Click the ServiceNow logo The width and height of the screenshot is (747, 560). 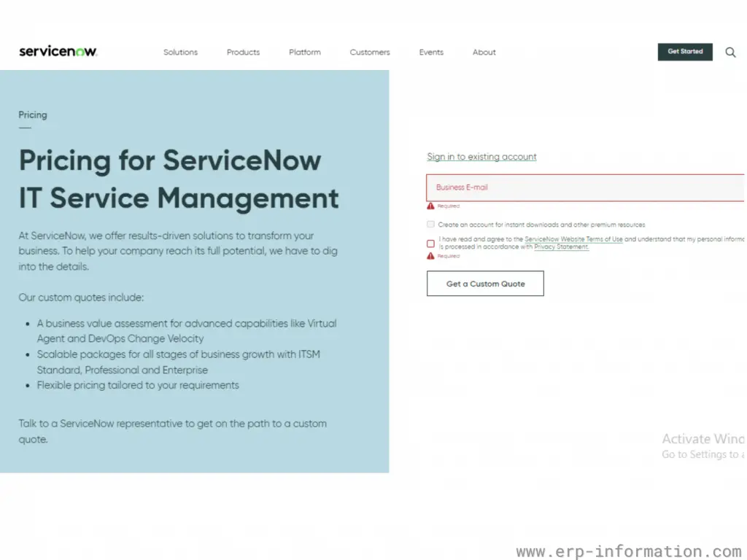tap(58, 52)
